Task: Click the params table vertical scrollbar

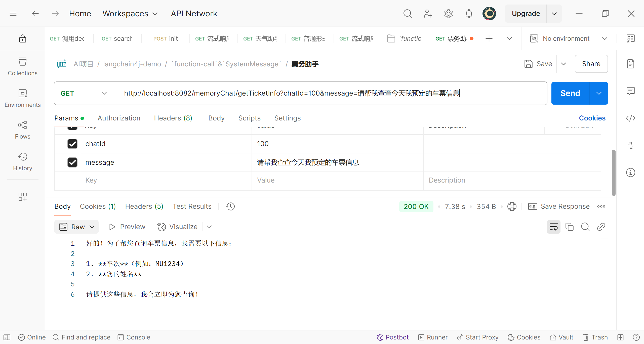Action: pyautogui.click(x=613, y=173)
